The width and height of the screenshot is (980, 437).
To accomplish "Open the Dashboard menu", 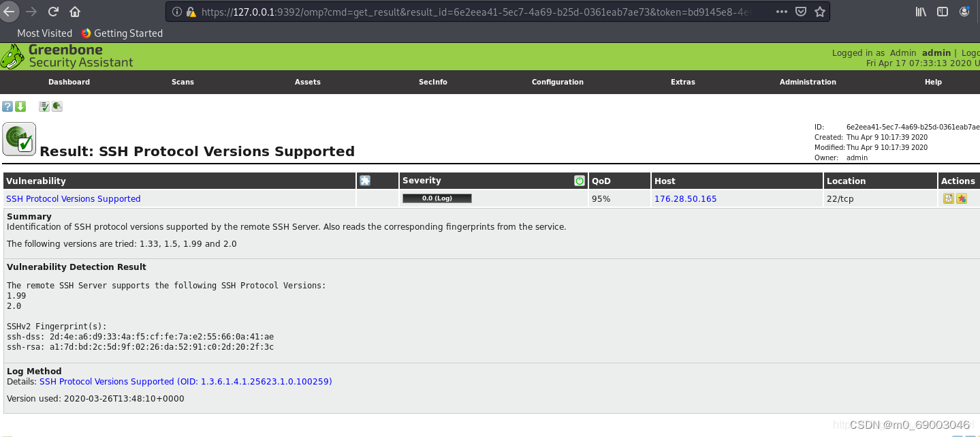I will coord(69,82).
